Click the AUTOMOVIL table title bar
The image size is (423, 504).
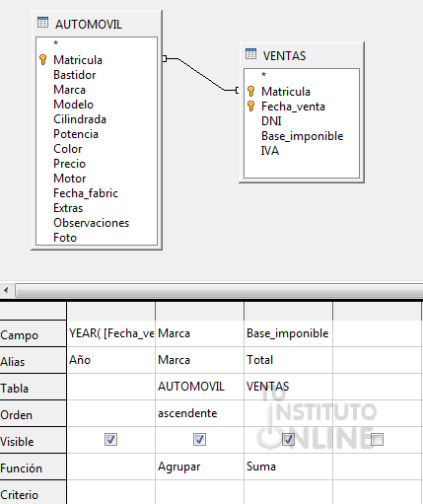(97, 24)
